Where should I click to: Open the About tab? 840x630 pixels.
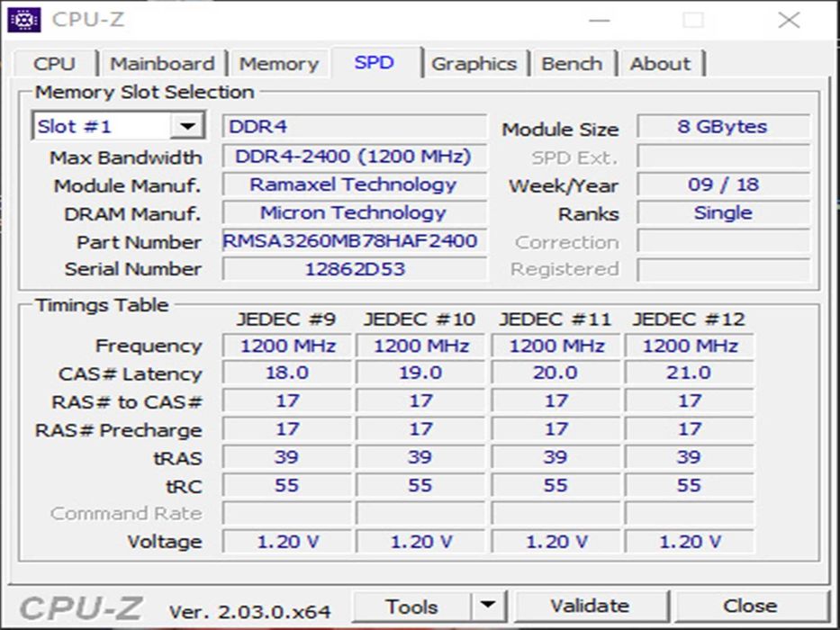pos(660,64)
